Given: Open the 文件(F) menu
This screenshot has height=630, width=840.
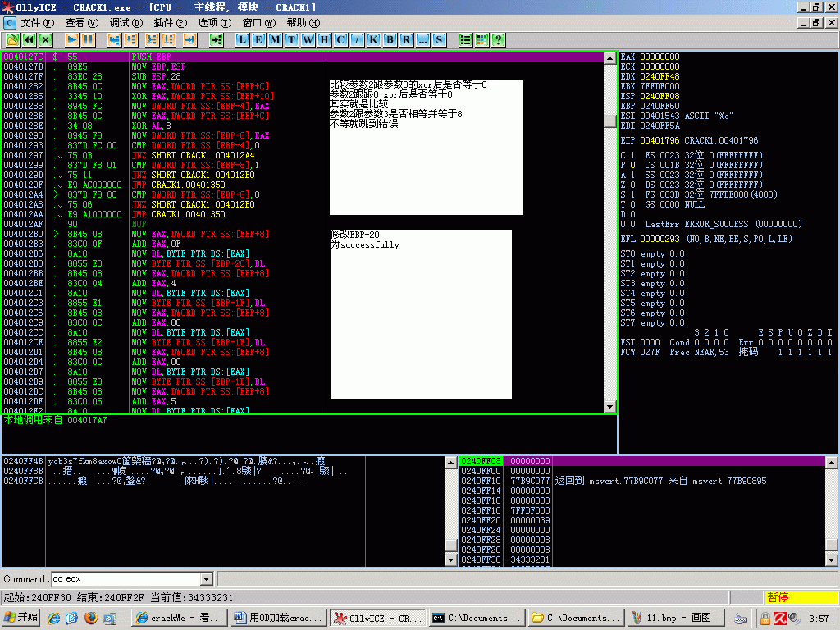Looking at the screenshot, I should click(x=38, y=23).
